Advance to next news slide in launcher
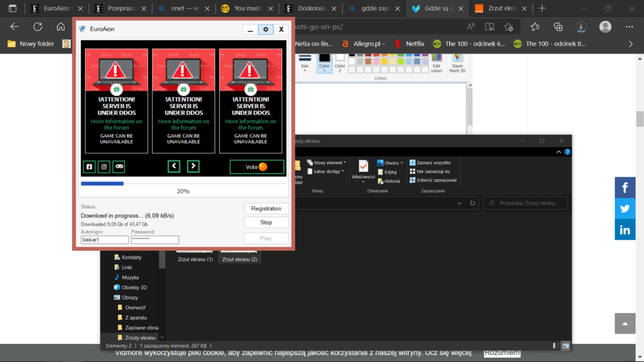The width and height of the screenshot is (644, 362). [193, 167]
